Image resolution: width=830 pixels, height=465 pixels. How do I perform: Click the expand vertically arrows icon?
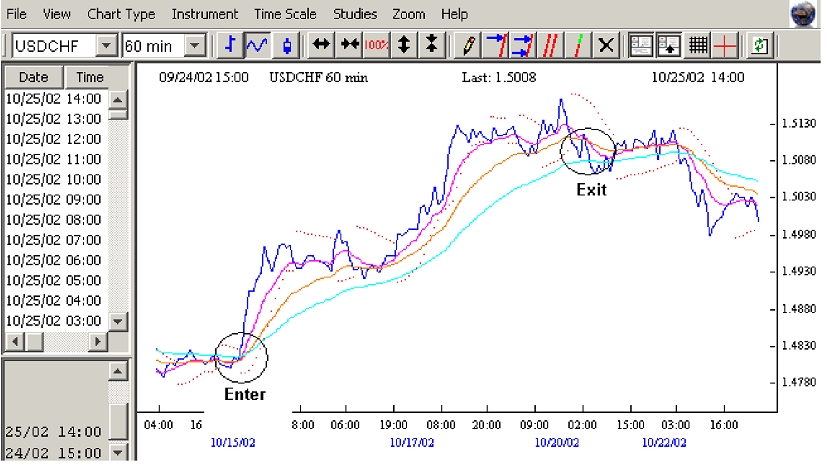[x=404, y=44]
